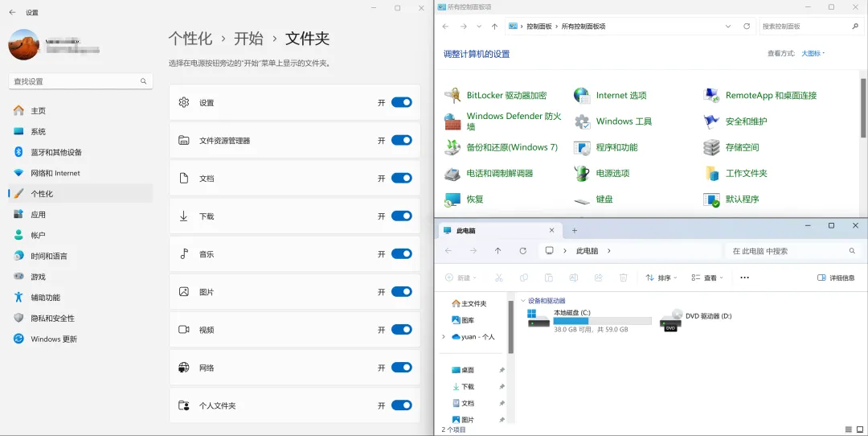Click 个性化 breadcrumb link in Settings
The height and width of the screenshot is (436, 868).
(190, 39)
